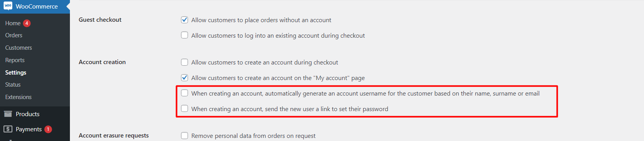Select the Settings submenu item
644x141 pixels.
pos(16,73)
